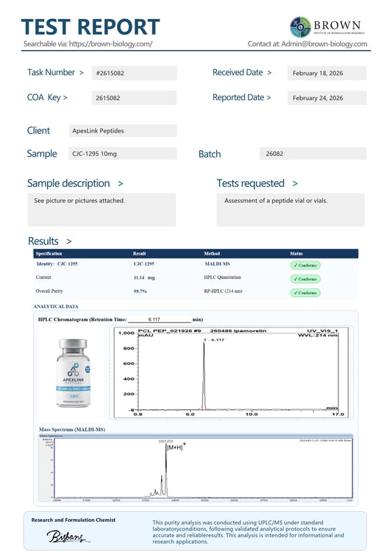The height and width of the screenshot is (555, 392).
Task: Click the '260486 Ipamorelin' chromatogram title
Action: [238, 330]
